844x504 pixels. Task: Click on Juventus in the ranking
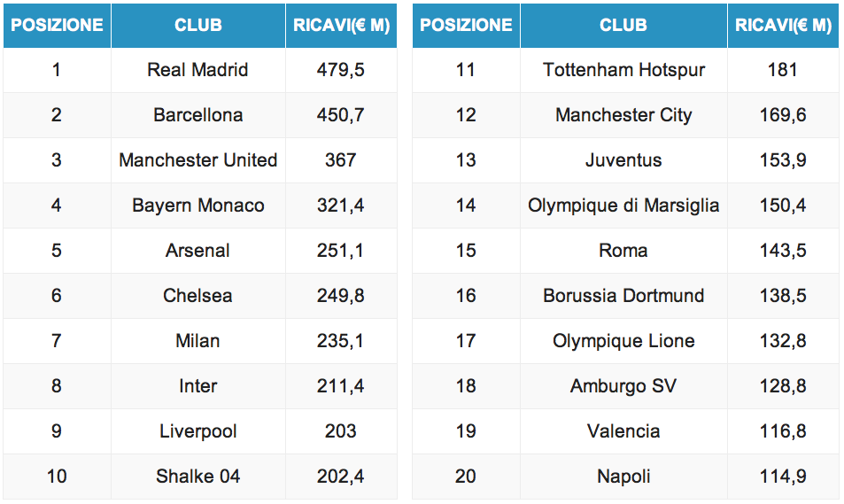click(623, 160)
